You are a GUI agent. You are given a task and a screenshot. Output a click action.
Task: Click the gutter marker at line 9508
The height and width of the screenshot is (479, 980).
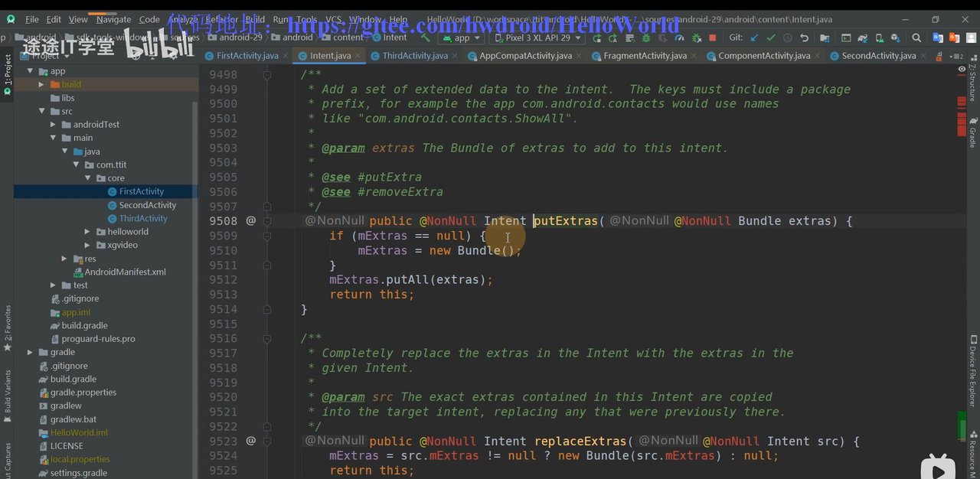click(x=250, y=221)
